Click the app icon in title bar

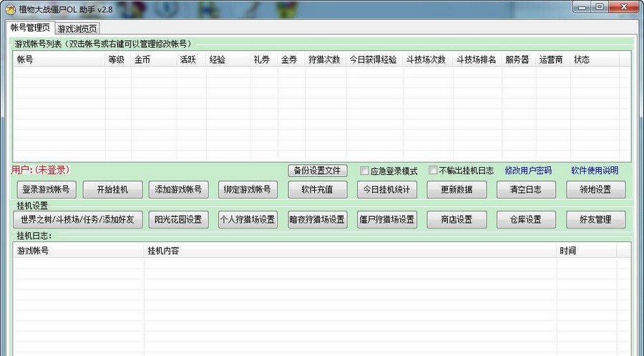click(x=11, y=9)
